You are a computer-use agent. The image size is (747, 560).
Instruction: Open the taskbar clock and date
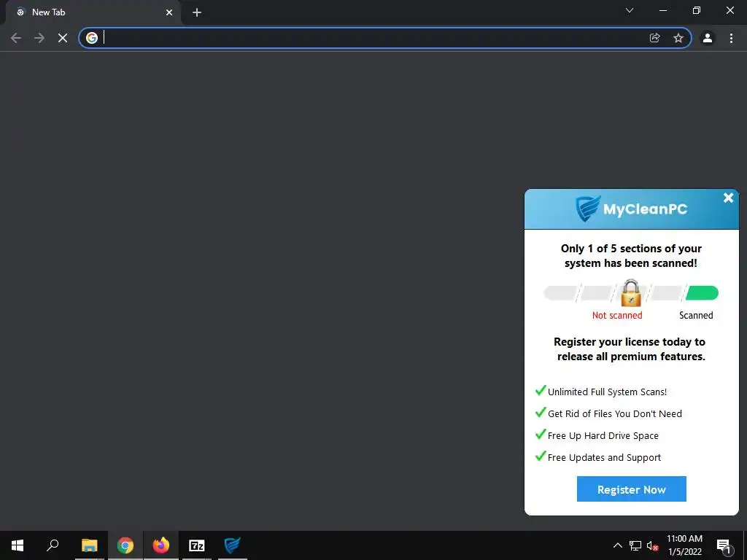pos(684,545)
